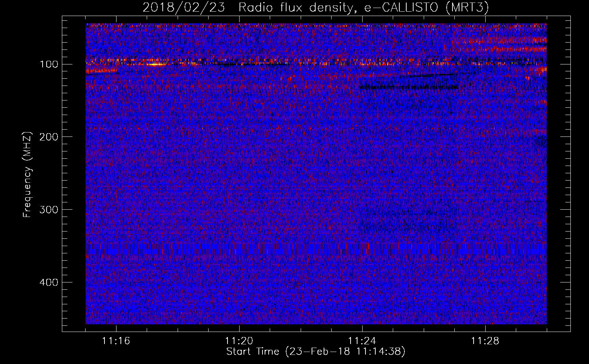Image resolution: width=589 pixels, height=364 pixels.
Task: Click the 11:20 time tick label
Action: point(239,341)
